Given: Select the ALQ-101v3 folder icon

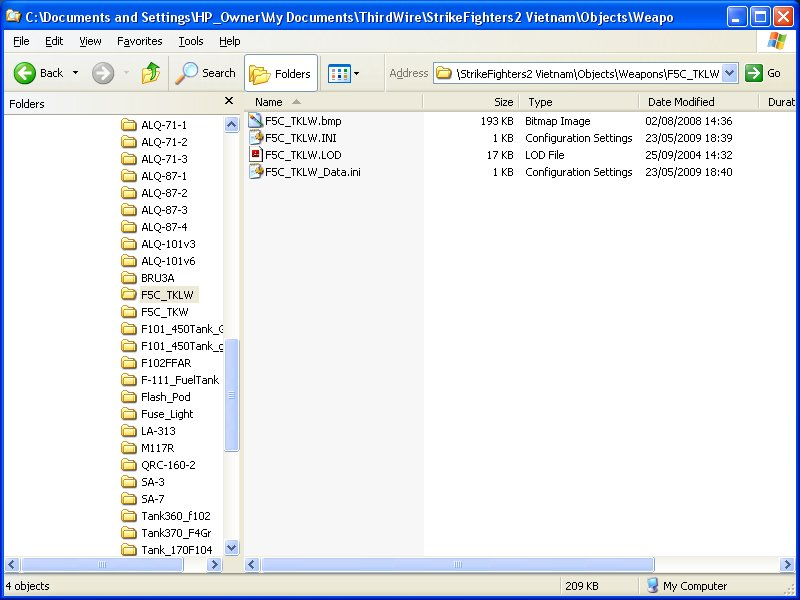Looking at the screenshot, I should [129, 244].
